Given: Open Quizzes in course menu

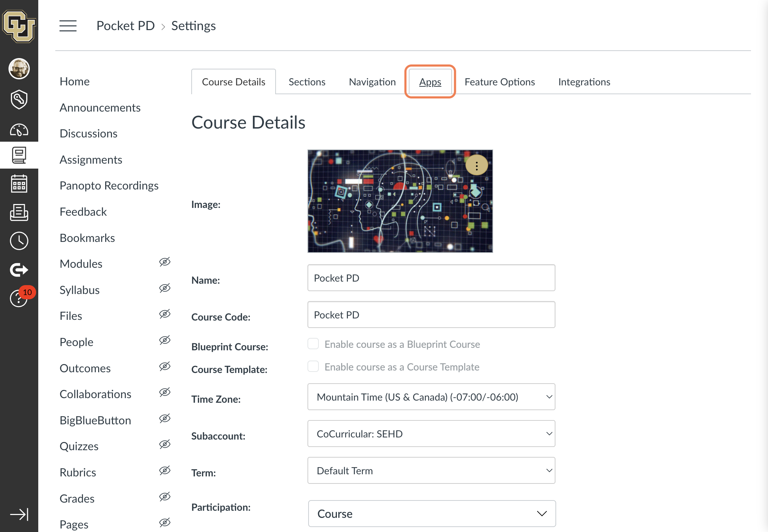Looking at the screenshot, I should point(79,446).
